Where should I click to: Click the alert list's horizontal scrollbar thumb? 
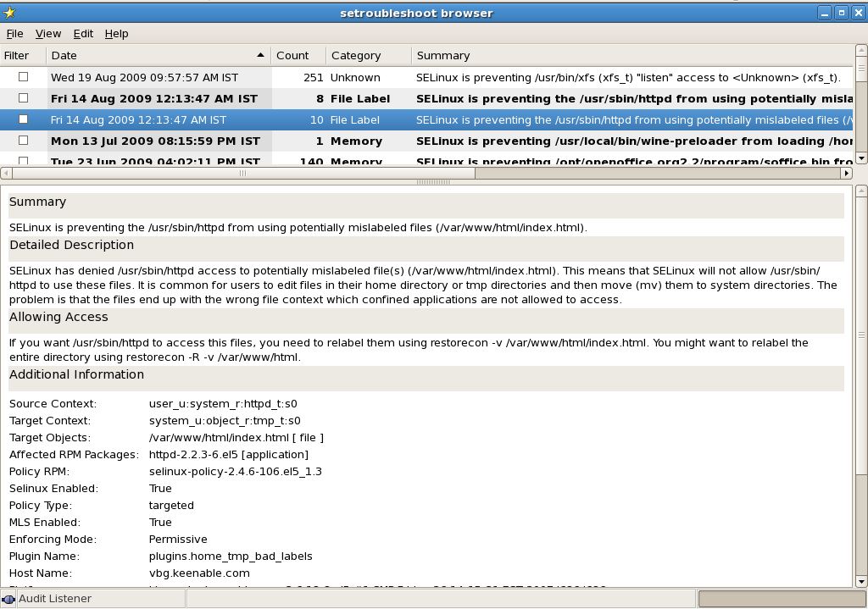click(242, 173)
